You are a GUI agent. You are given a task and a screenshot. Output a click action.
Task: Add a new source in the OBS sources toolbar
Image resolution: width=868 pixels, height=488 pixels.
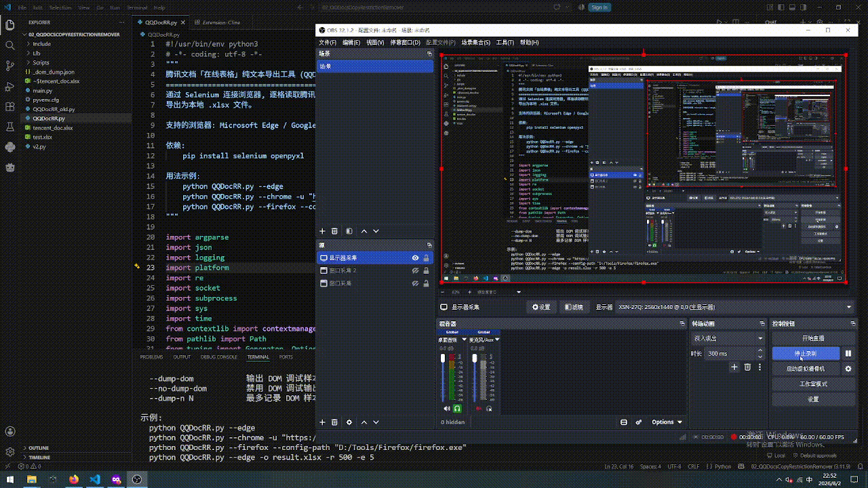coord(323,422)
